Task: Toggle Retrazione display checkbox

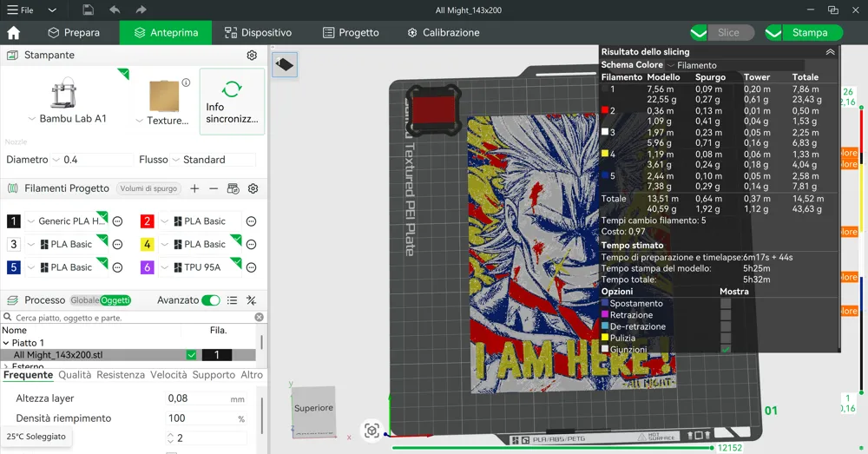Action: (x=726, y=315)
